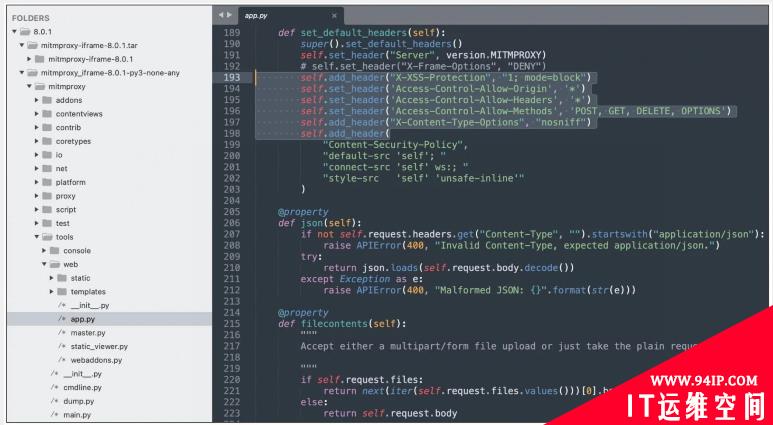
Task: Click the coretypes folder icon
Action: (47, 141)
